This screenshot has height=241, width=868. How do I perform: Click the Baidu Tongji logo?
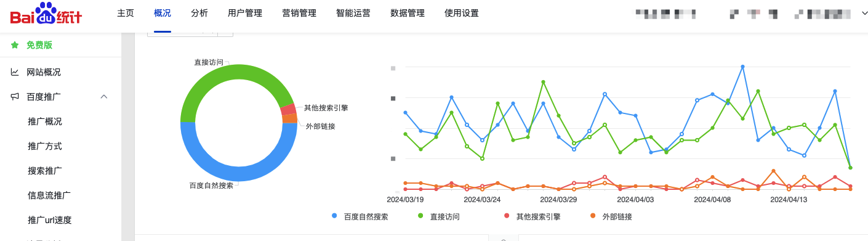46,14
